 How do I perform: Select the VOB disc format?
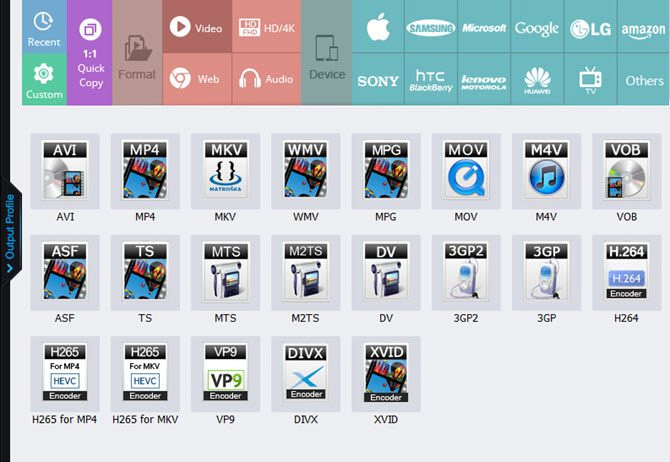(x=627, y=171)
